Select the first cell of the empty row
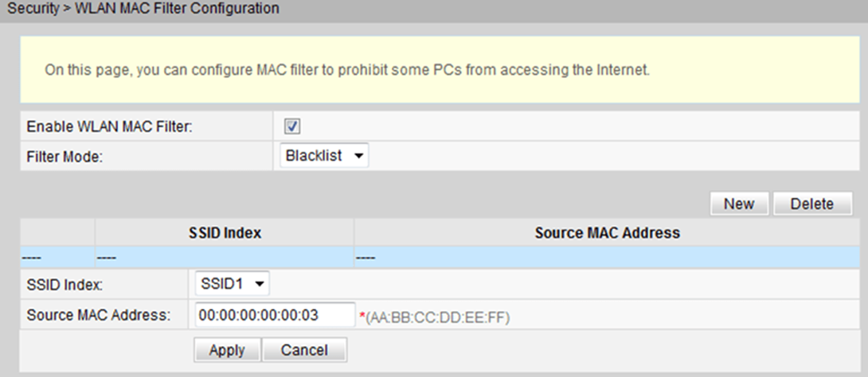The height and width of the screenshot is (377, 868). [57, 258]
